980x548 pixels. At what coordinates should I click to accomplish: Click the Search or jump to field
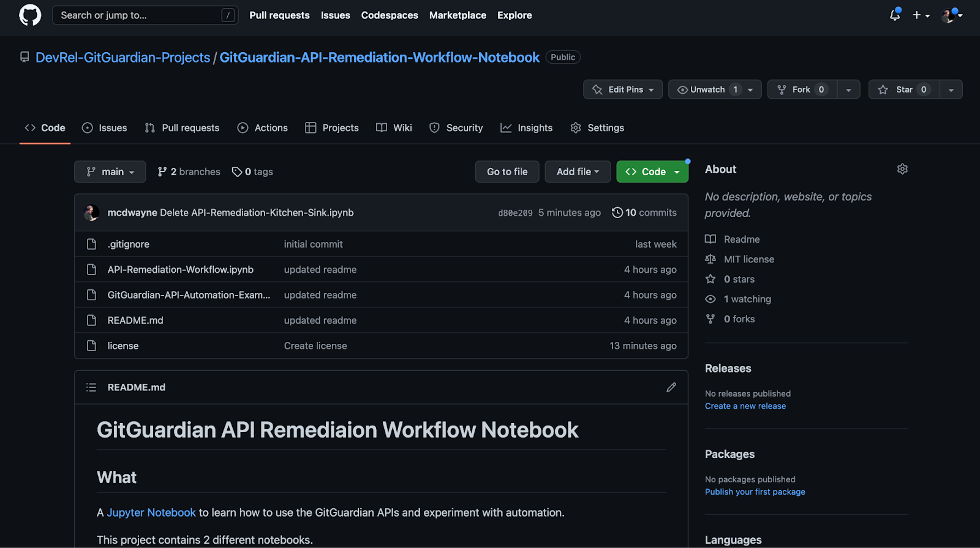145,15
